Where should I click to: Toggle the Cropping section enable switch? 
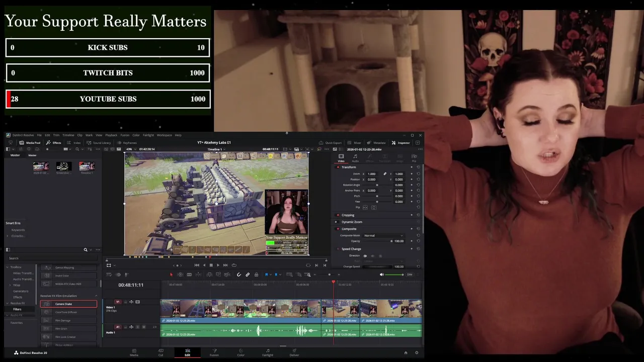click(x=338, y=215)
